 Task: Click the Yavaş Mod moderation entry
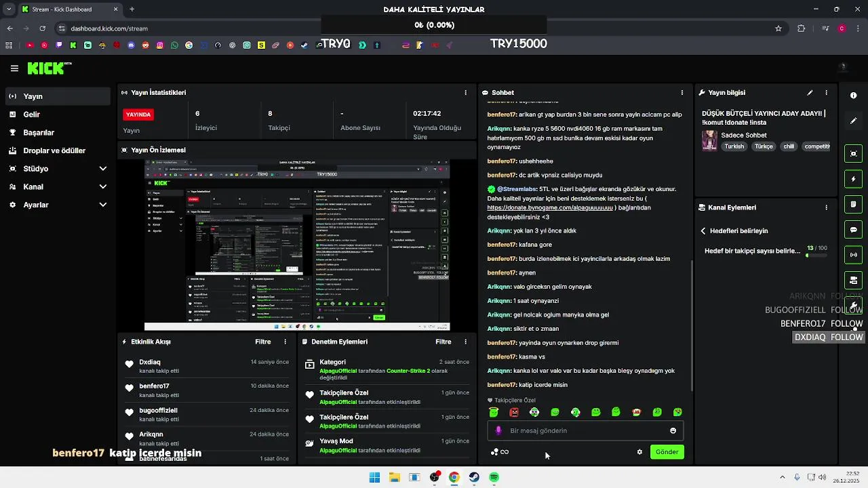click(387, 445)
